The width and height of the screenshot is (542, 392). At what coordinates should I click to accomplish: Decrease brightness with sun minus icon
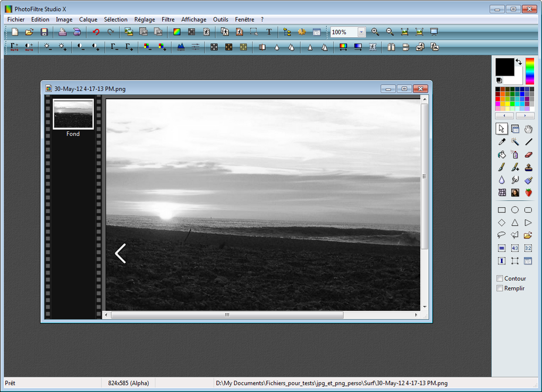(48, 47)
